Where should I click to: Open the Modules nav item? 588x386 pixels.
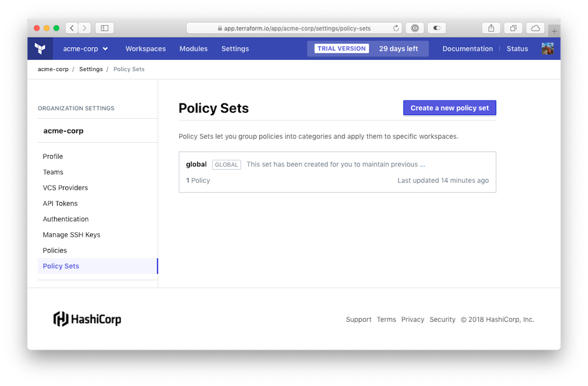(x=193, y=49)
